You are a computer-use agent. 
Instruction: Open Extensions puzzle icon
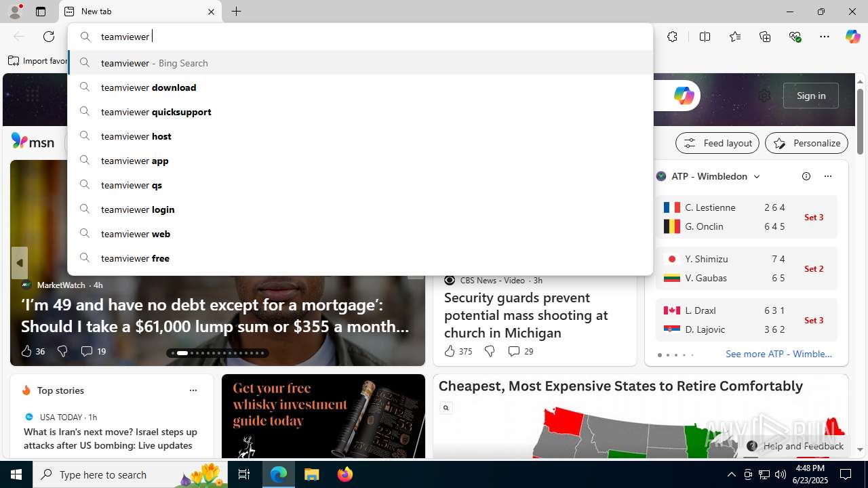(x=672, y=37)
